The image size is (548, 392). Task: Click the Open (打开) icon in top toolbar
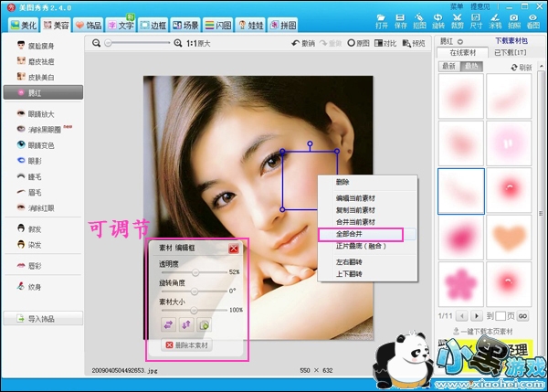(x=383, y=19)
